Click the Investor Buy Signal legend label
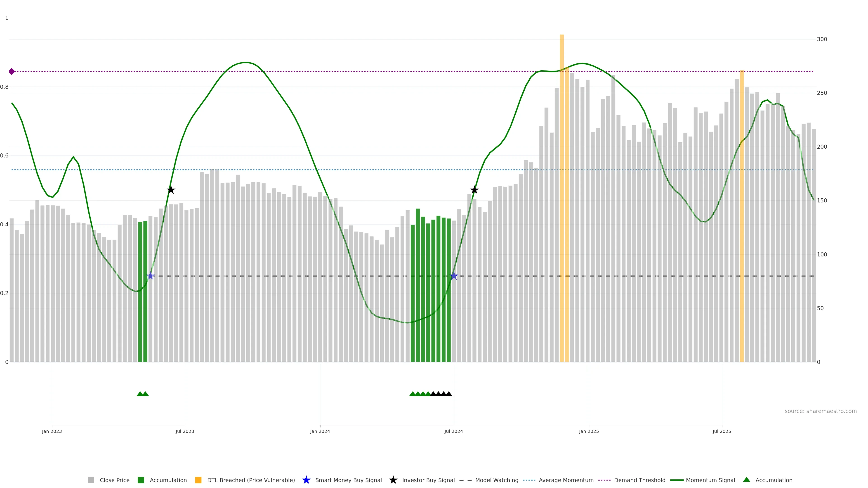Screen dimensions: 868x488 point(428,480)
